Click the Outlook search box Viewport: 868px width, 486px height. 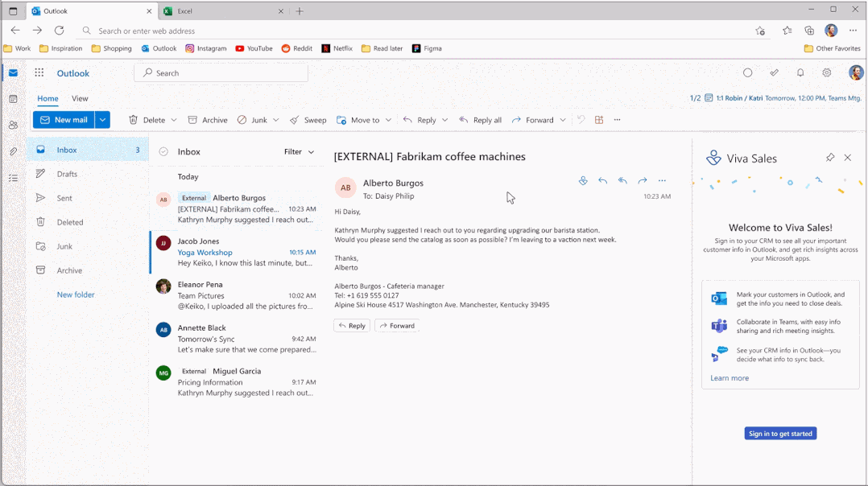click(x=221, y=73)
